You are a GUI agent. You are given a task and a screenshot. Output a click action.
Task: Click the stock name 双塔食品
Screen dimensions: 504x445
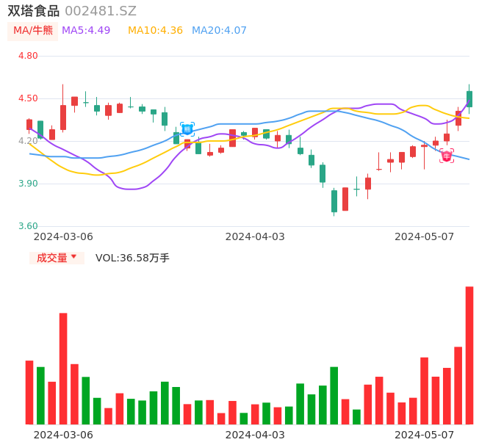34,11
